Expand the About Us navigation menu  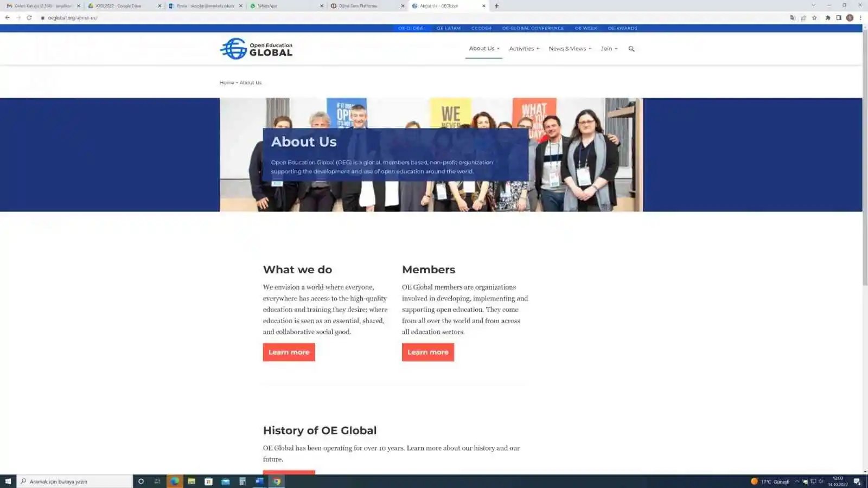(484, 49)
